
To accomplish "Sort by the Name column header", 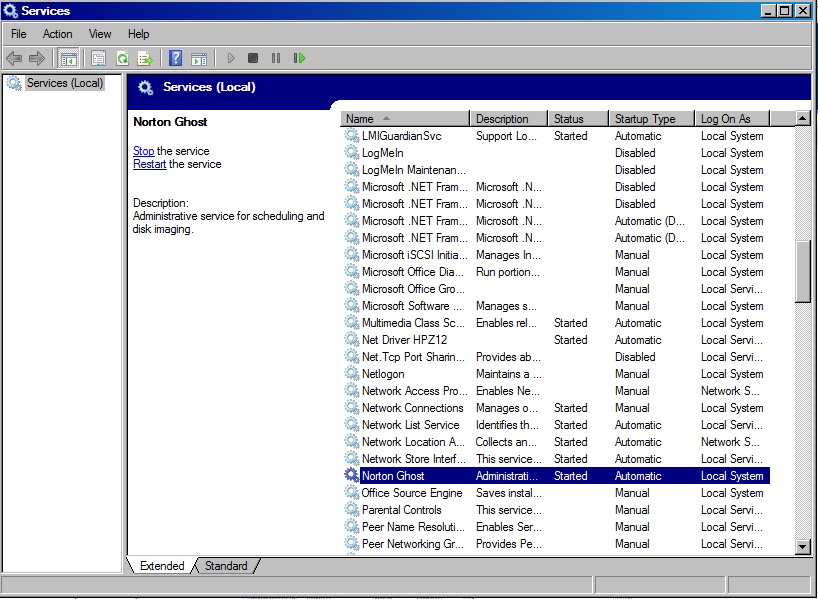I will [405, 119].
